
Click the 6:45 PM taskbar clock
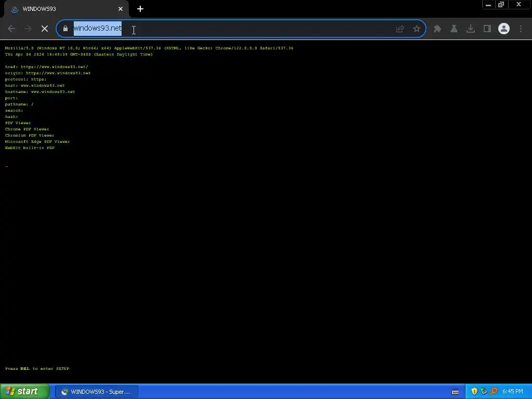pyautogui.click(x=513, y=392)
